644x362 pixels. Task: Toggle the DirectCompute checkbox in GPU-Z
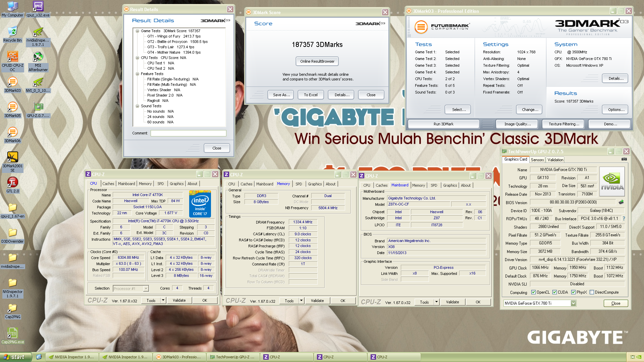point(592,292)
